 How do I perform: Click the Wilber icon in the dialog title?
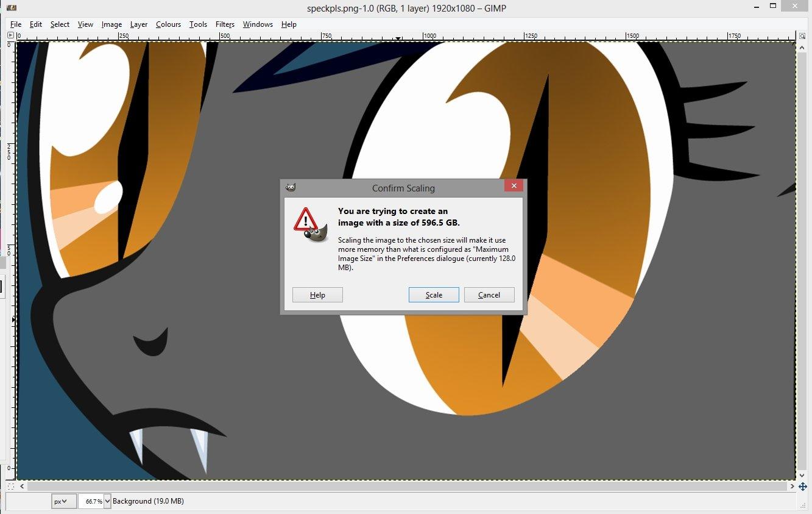(x=291, y=187)
